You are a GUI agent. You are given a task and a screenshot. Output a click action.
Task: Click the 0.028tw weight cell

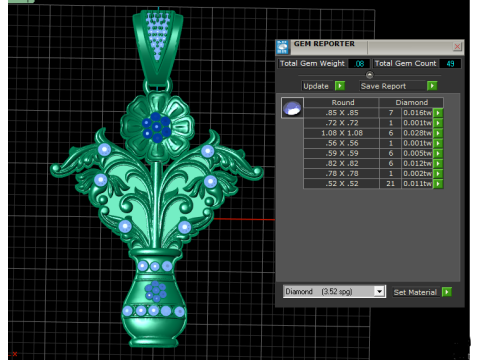[x=417, y=133]
